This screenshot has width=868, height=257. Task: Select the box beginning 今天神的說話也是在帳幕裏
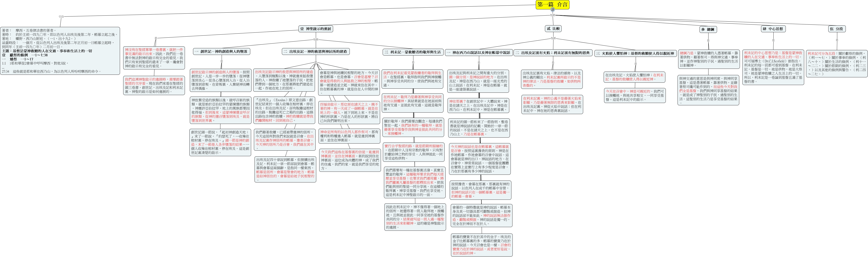tap(480, 159)
